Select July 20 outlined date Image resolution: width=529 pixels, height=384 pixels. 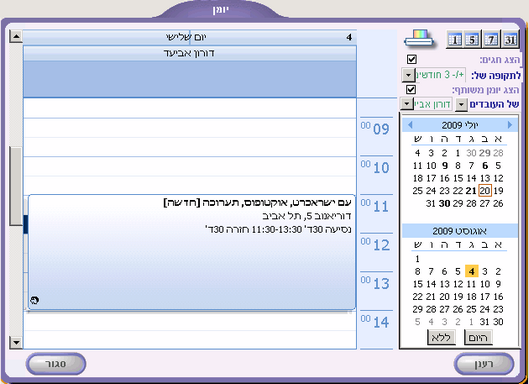pyautogui.click(x=485, y=191)
